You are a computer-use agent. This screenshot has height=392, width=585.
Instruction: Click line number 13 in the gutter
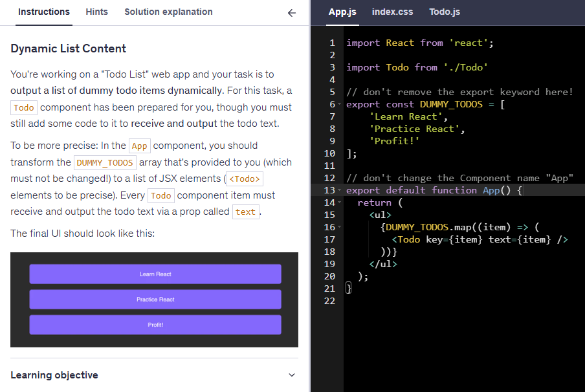click(x=329, y=190)
